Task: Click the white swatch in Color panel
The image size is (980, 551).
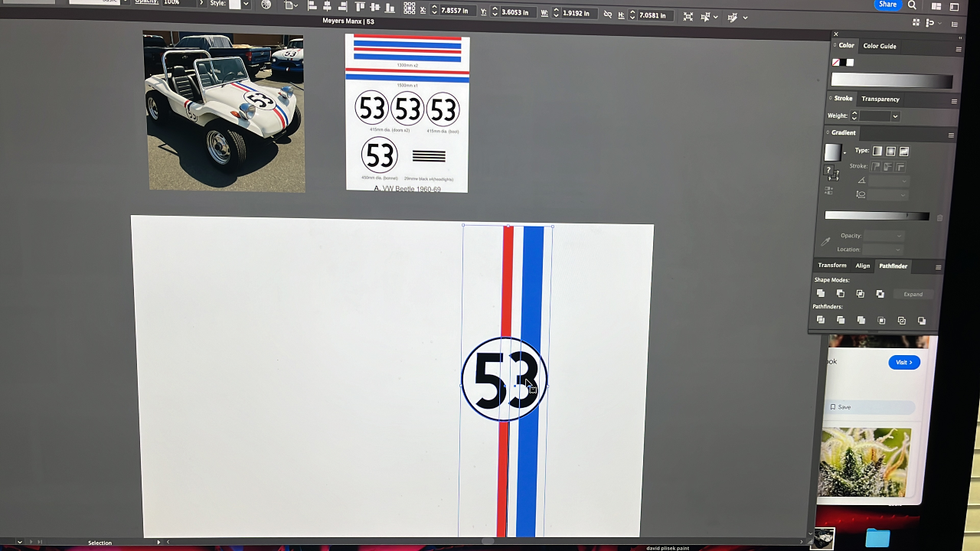Action: click(850, 63)
